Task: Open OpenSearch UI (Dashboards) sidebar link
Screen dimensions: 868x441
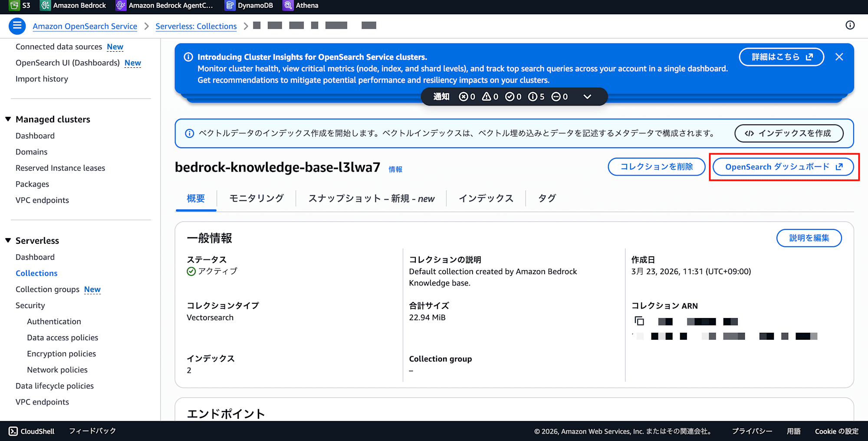Action: tap(68, 63)
